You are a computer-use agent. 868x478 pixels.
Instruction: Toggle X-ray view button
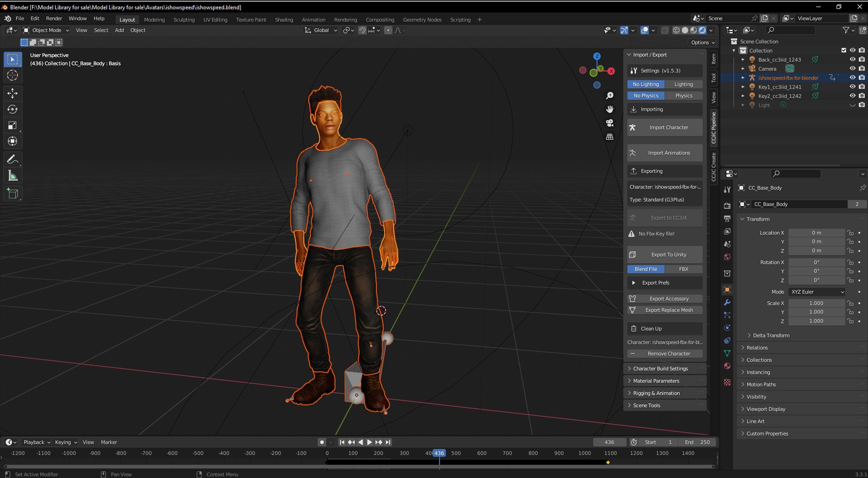click(x=665, y=30)
